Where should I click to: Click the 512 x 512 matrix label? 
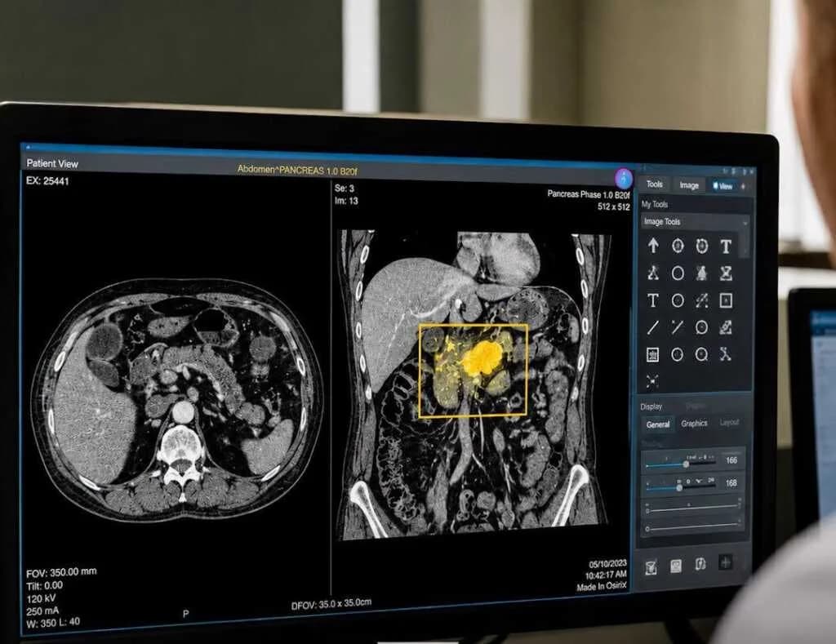point(614,207)
